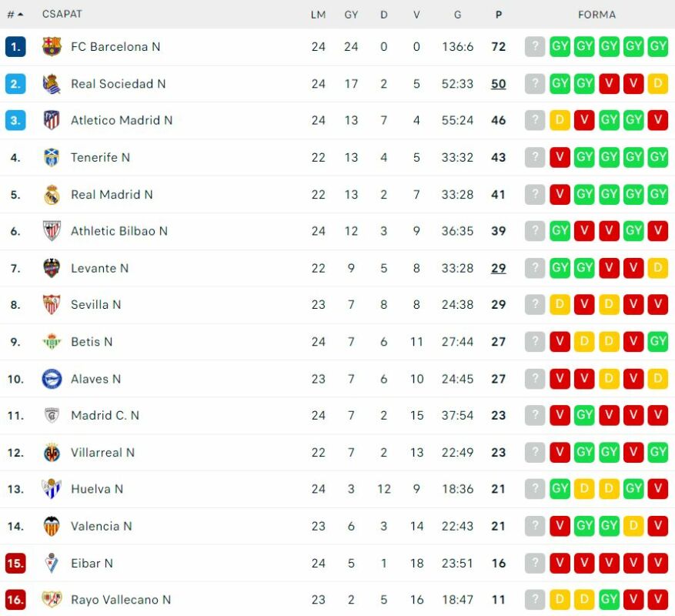Click Sevilla N team name
Viewport: 675px width, 616px height.
point(95,305)
